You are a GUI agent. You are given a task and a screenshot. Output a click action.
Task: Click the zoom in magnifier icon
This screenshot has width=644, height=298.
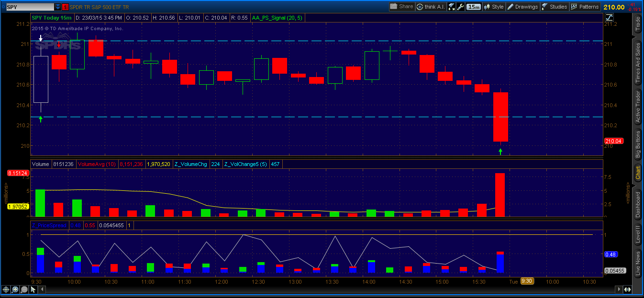[15, 290]
